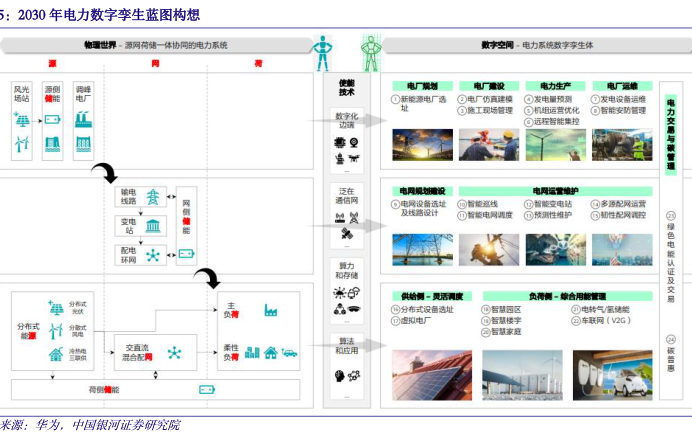Select the 供给侧 - 灵活调度 header
692x442 pixels.
click(x=432, y=296)
